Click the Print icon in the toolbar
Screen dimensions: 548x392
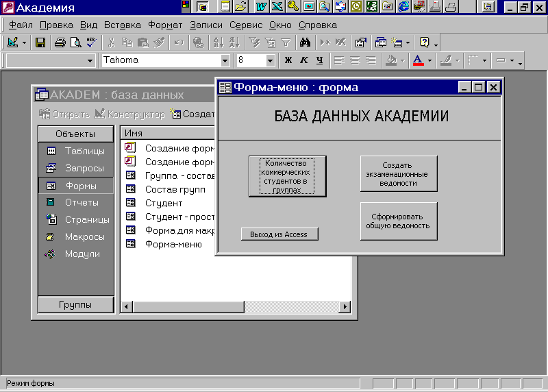[60, 42]
